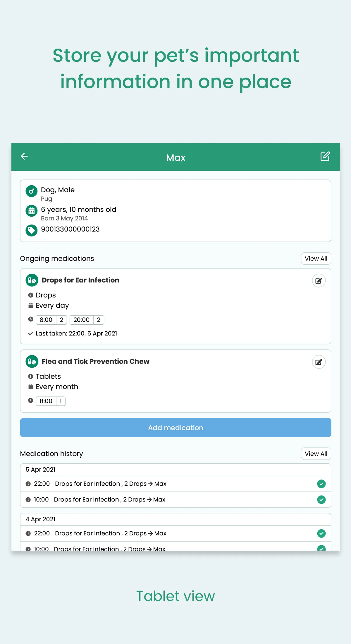
Task: Click the checkmark icon next to Last taken
Action: click(30, 333)
